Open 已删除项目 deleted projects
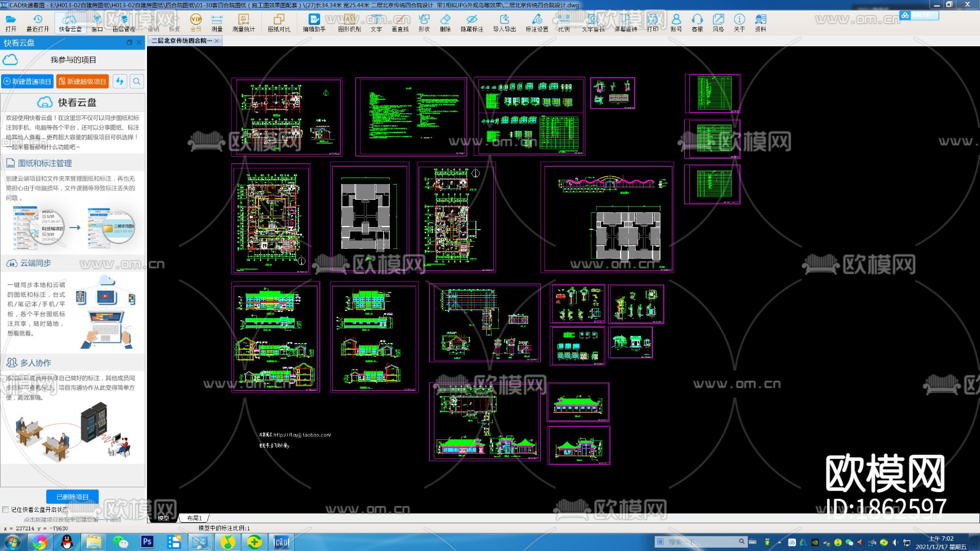 (x=72, y=497)
